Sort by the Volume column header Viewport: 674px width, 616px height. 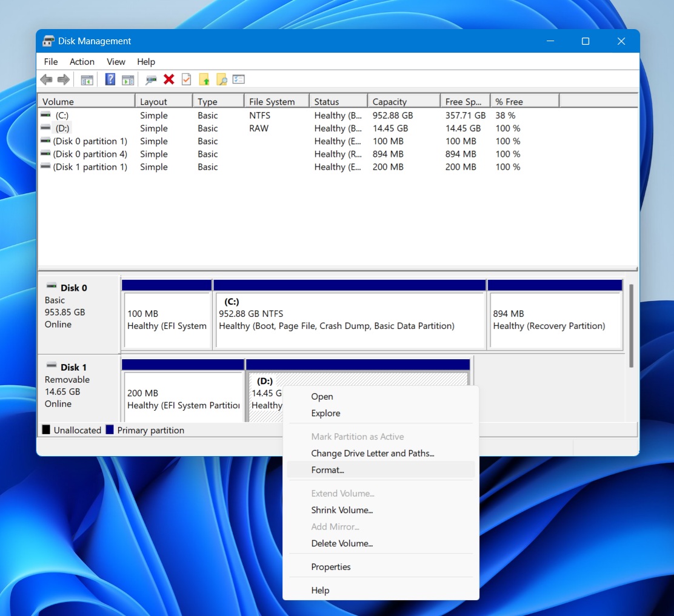point(87,101)
